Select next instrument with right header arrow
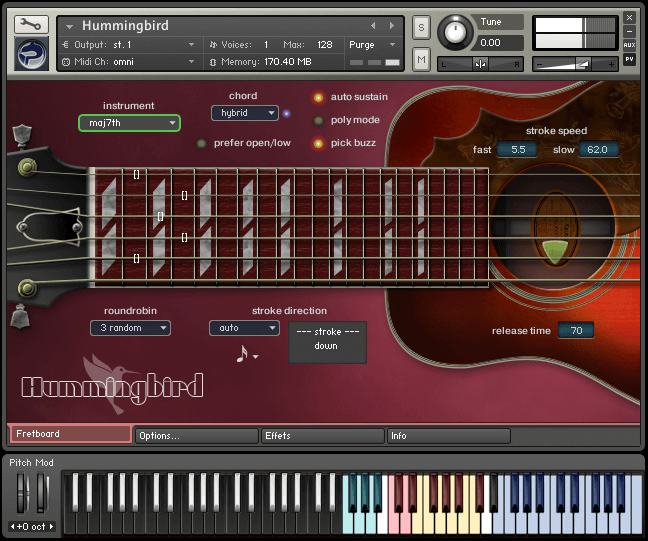648x541 pixels. (391, 25)
